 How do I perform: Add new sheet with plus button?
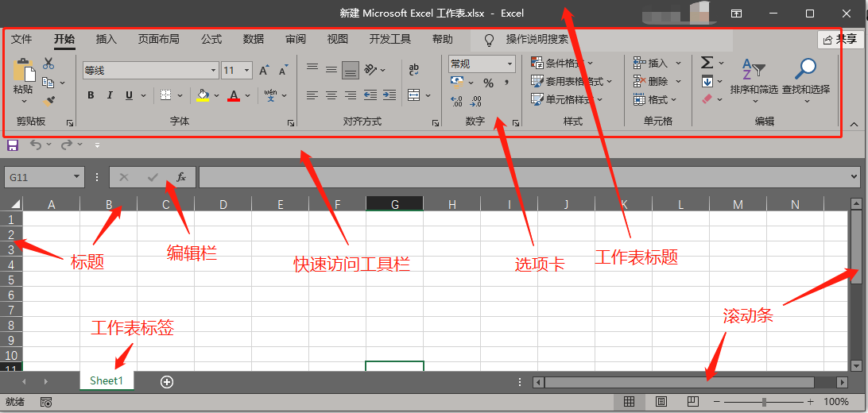point(167,381)
